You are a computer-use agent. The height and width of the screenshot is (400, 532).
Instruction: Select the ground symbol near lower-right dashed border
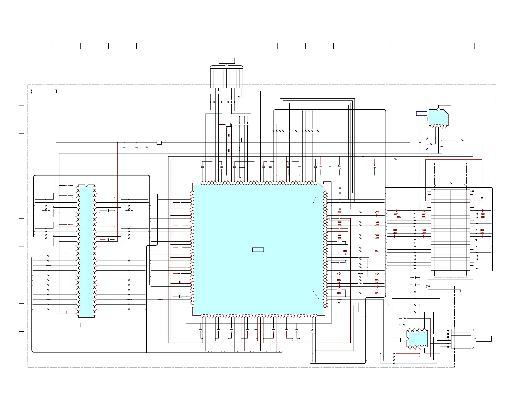(x=460, y=291)
